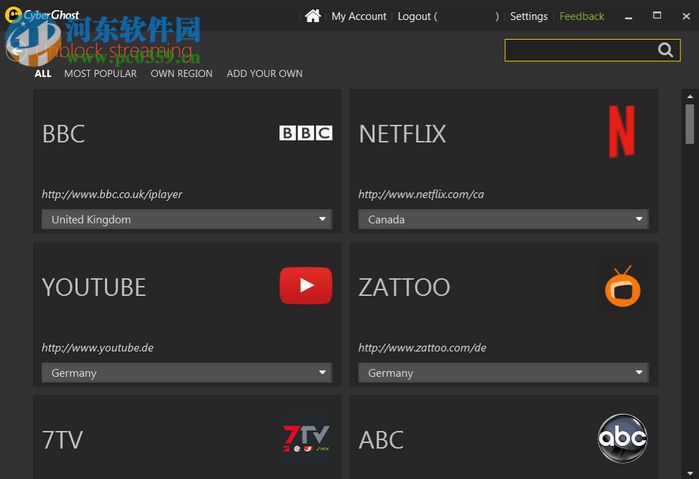Open the Feedback link
The image size is (699, 479).
(582, 17)
